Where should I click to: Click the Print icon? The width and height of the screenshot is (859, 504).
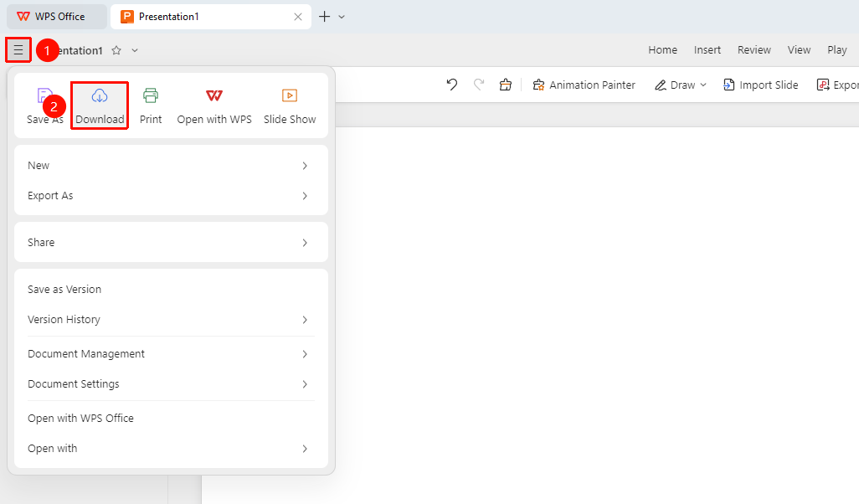[151, 96]
